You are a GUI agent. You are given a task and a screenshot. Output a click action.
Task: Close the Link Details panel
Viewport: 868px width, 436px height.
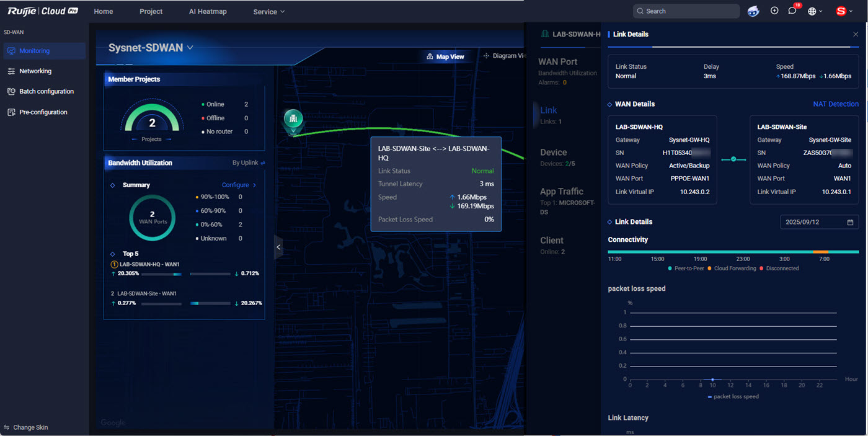(x=856, y=35)
